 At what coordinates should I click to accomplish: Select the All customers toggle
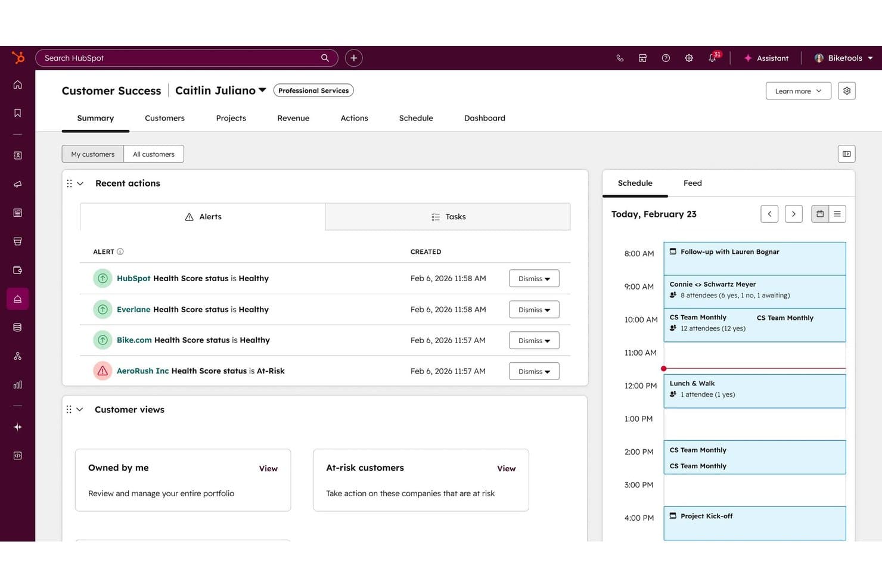pyautogui.click(x=154, y=154)
